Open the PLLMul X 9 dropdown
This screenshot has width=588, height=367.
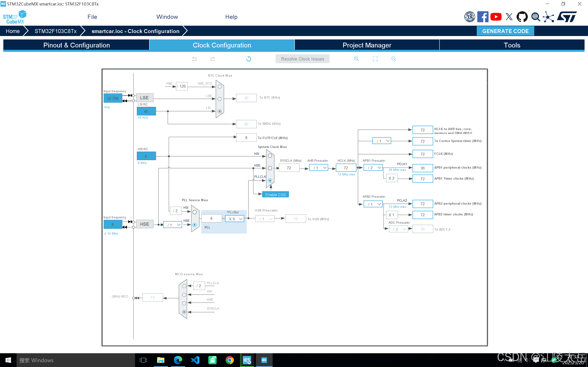click(x=235, y=219)
